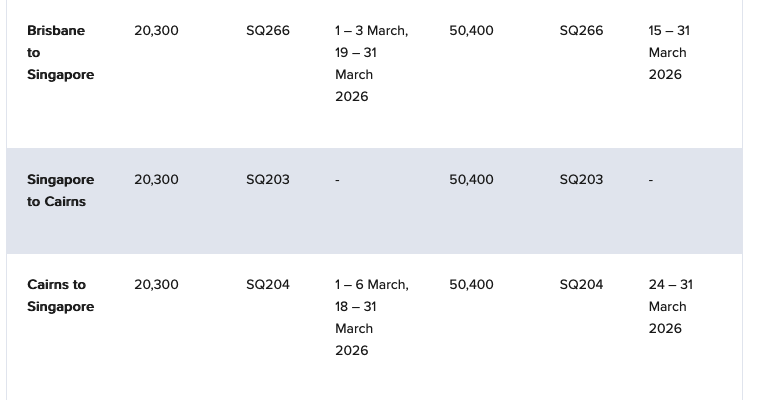Select the "24 – 31 March 2026" date cell
The image size is (762, 400).
pos(669,306)
